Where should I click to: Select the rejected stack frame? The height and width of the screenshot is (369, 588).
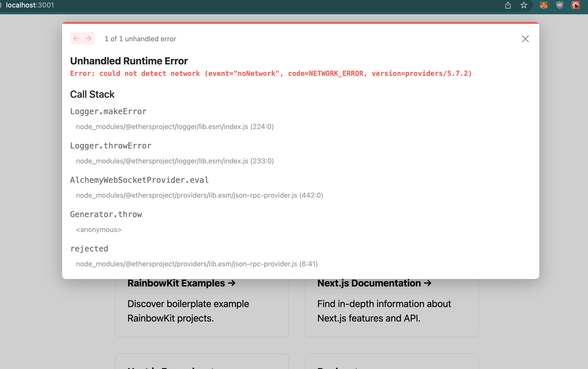(89, 248)
